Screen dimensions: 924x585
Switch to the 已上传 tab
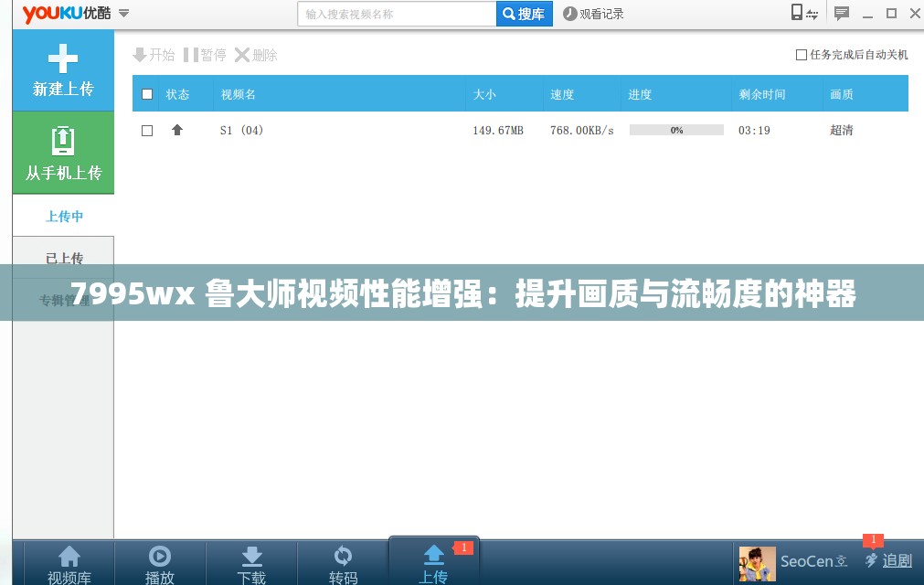(x=62, y=259)
